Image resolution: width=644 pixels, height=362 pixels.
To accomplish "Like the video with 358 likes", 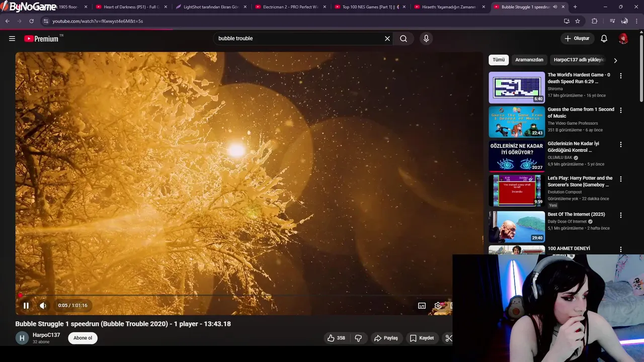I will [x=336, y=338].
